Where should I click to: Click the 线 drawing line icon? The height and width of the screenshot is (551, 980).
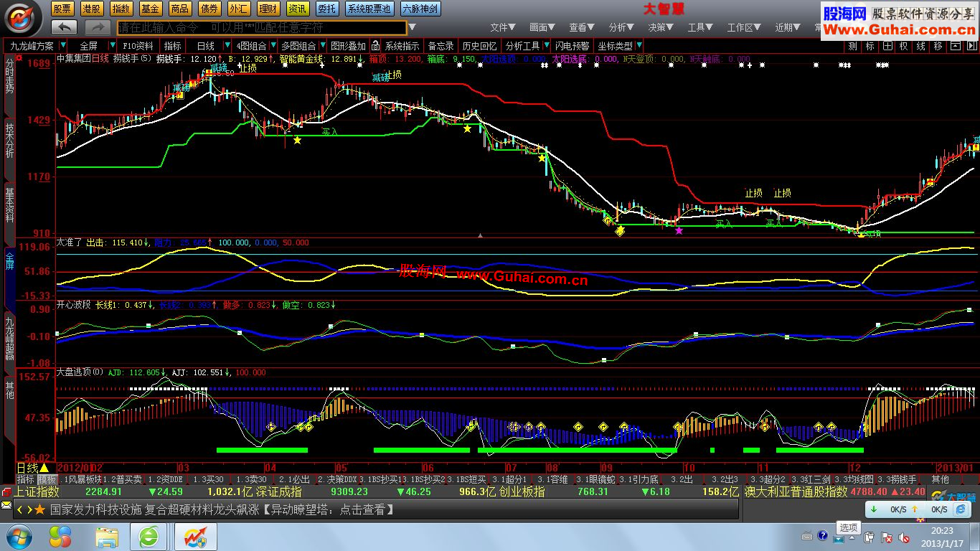click(920, 46)
